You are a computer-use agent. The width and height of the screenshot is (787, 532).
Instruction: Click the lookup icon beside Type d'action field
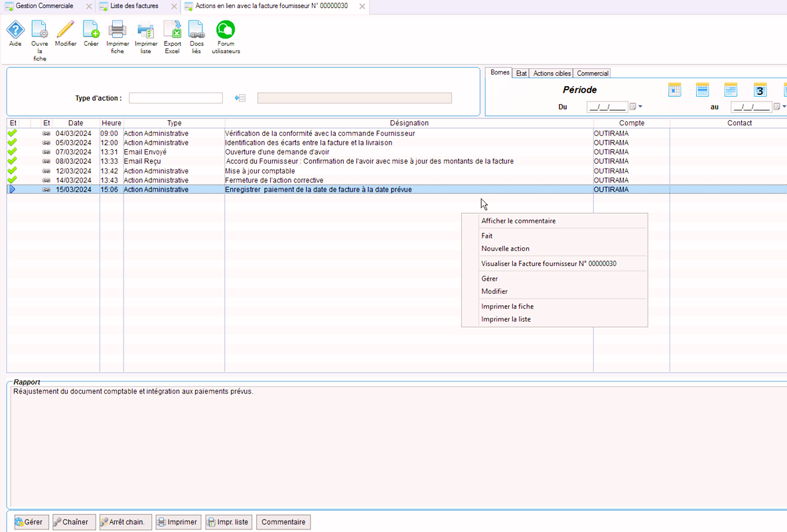pyautogui.click(x=240, y=98)
